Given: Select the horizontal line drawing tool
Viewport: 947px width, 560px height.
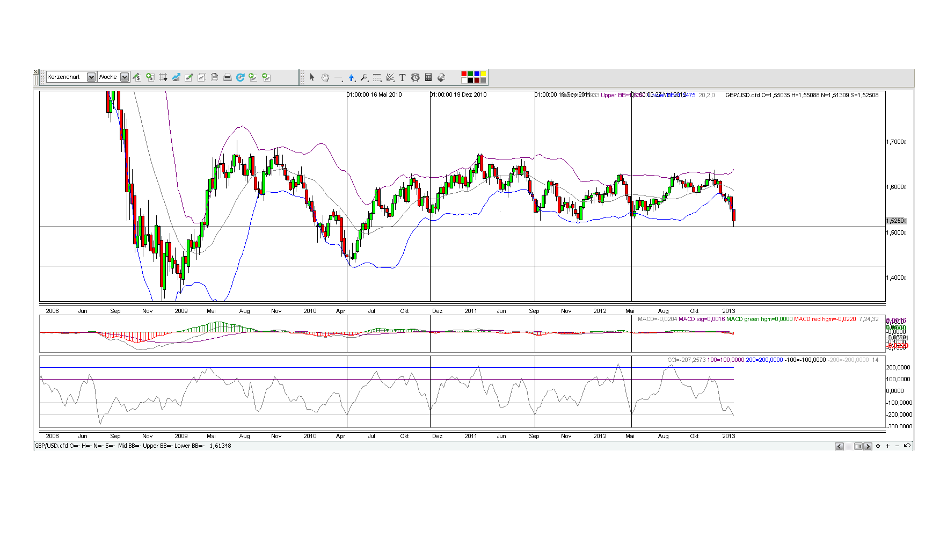Looking at the screenshot, I should point(338,78).
